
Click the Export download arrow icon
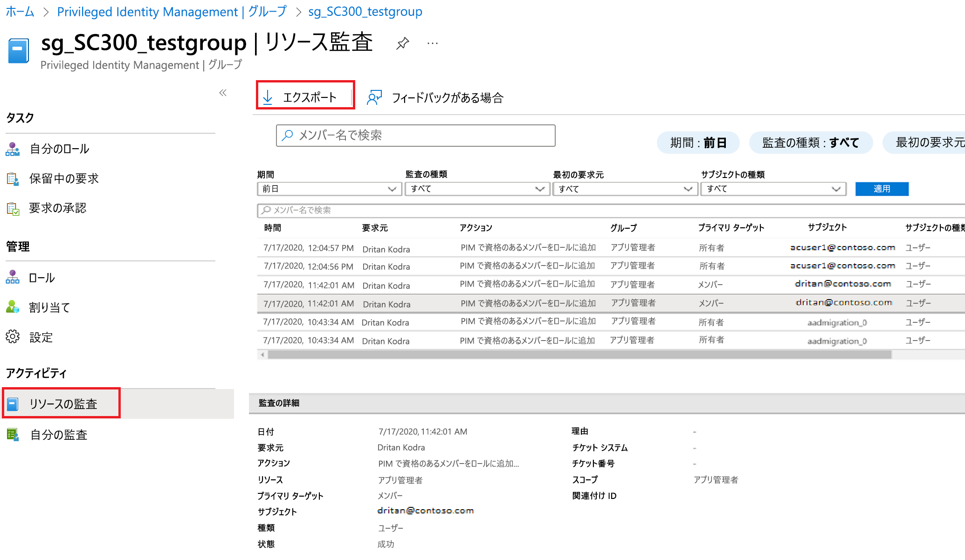(268, 97)
